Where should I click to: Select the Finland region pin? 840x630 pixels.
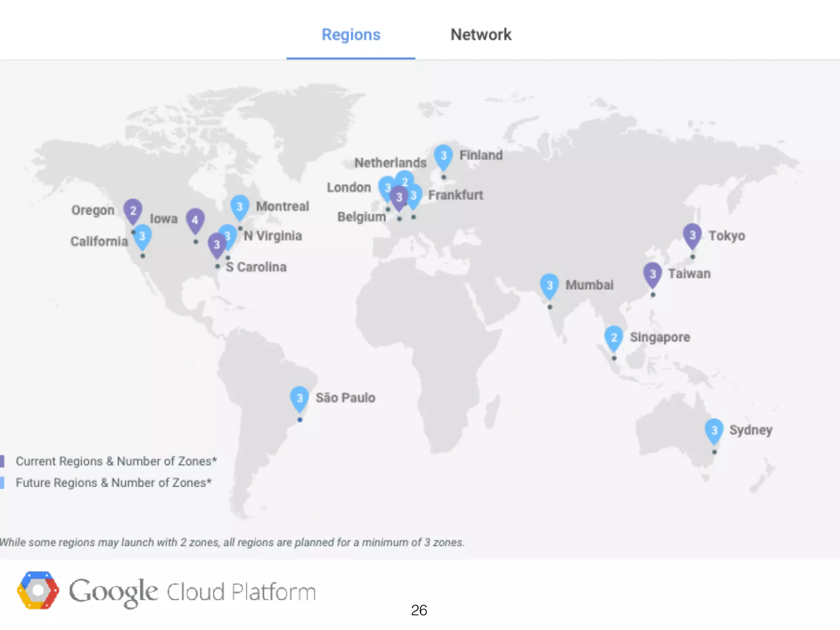click(x=443, y=156)
